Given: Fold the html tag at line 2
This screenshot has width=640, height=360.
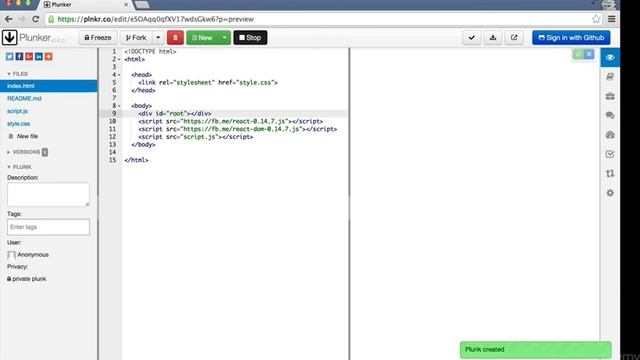Looking at the screenshot, I should tap(119, 59).
